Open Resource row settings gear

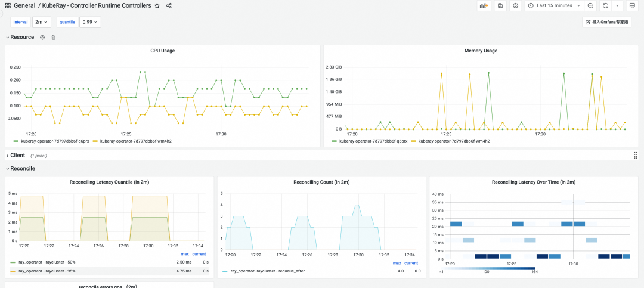click(x=42, y=38)
